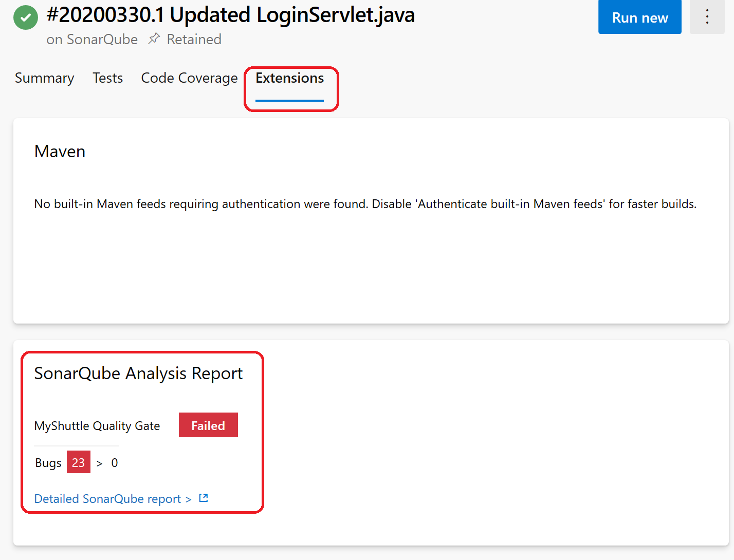Click the Maven section heading
734x560 pixels.
60,152
